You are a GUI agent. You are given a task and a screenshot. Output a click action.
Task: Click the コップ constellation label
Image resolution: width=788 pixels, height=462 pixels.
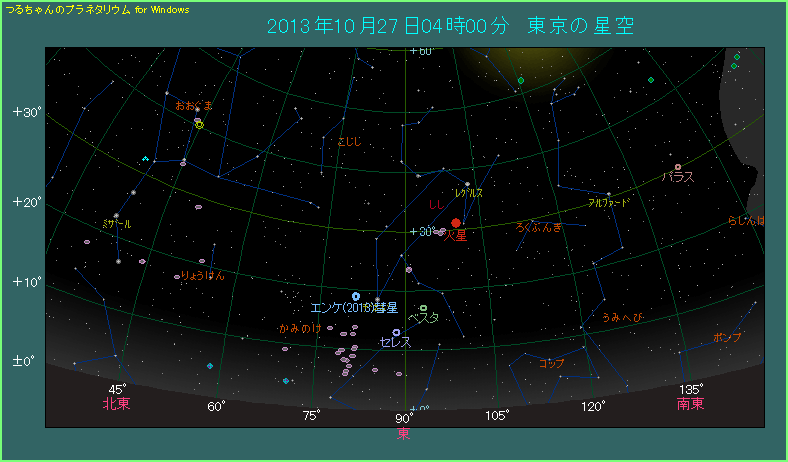tap(551, 363)
